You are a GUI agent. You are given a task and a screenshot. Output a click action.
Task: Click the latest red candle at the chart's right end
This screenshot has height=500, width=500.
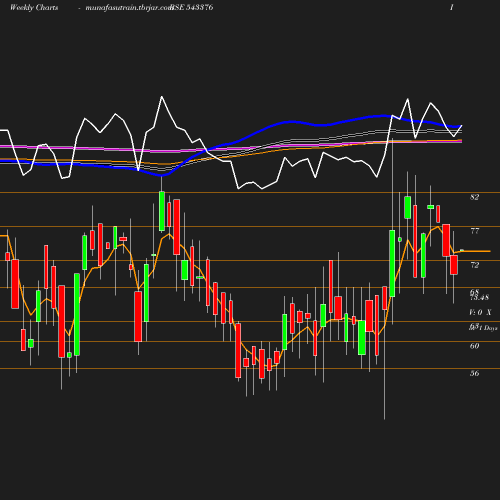click(x=454, y=265)
